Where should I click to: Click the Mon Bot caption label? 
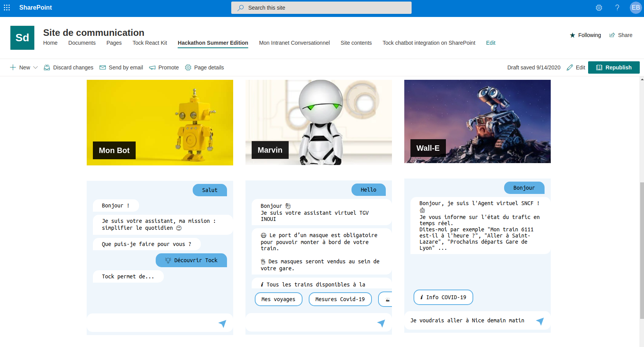(x=114, y=150)
